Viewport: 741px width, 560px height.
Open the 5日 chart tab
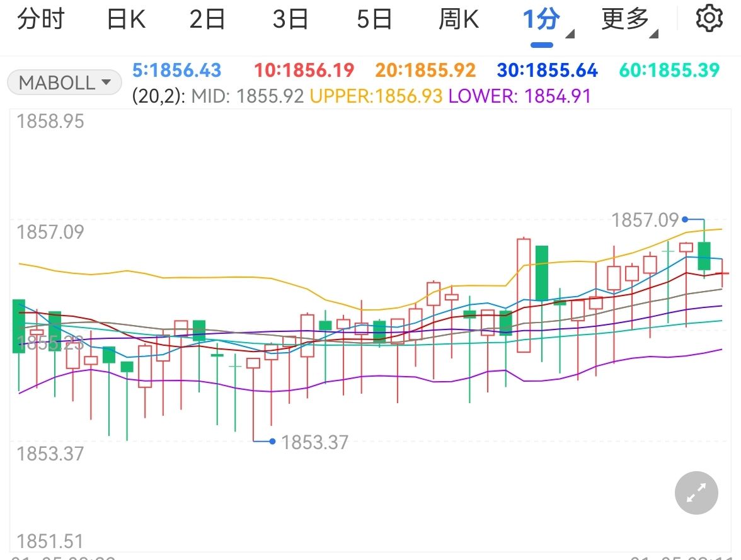pos(374,20)
